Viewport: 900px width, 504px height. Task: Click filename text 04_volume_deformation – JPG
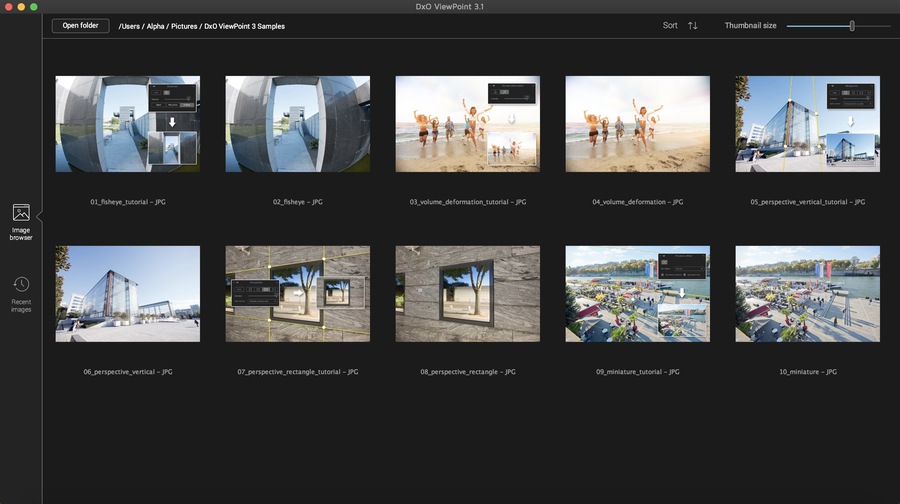(x=638, y=202)
